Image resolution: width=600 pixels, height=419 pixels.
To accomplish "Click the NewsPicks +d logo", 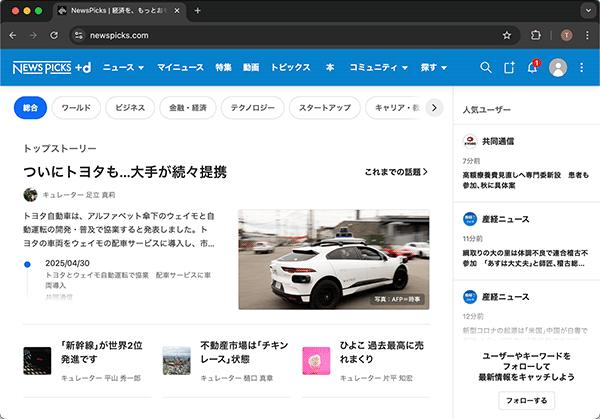I will [x=52, y=68].
